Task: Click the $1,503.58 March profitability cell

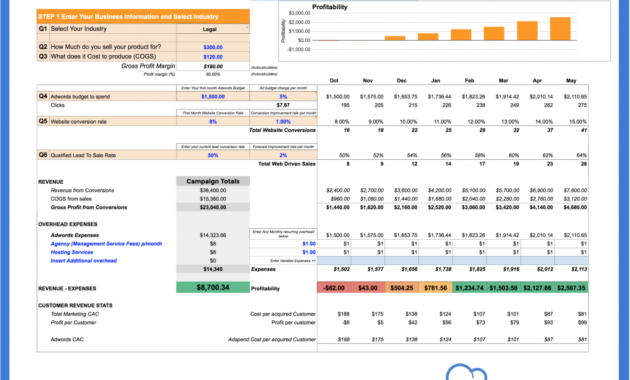Action: pos(503,288)
